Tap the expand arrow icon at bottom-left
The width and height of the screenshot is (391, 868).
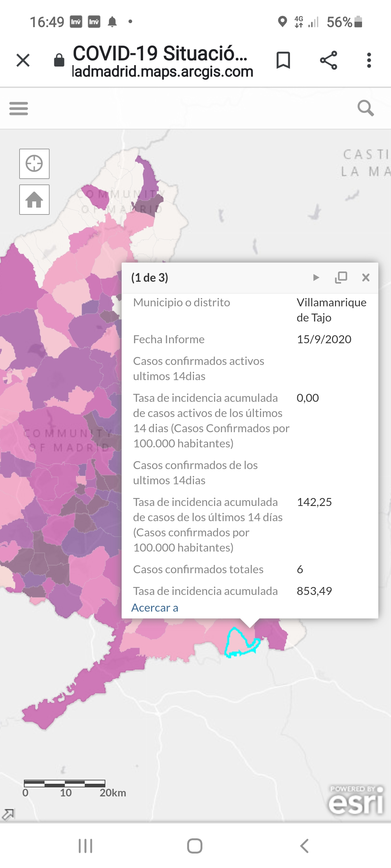click(x=8, y=814)
